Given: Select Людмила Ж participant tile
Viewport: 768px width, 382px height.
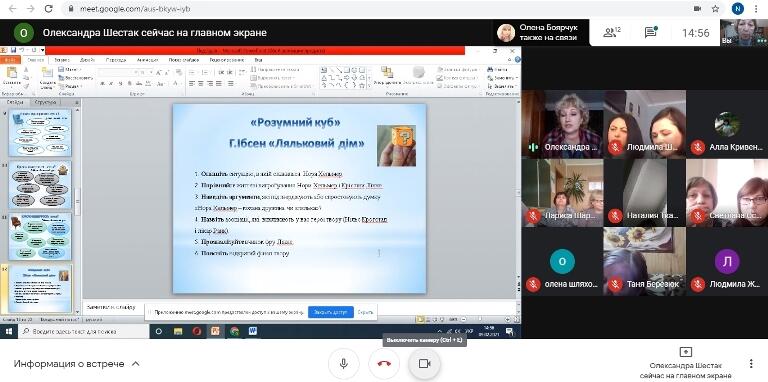Looking at the screenshot, I should coord(727,261).
